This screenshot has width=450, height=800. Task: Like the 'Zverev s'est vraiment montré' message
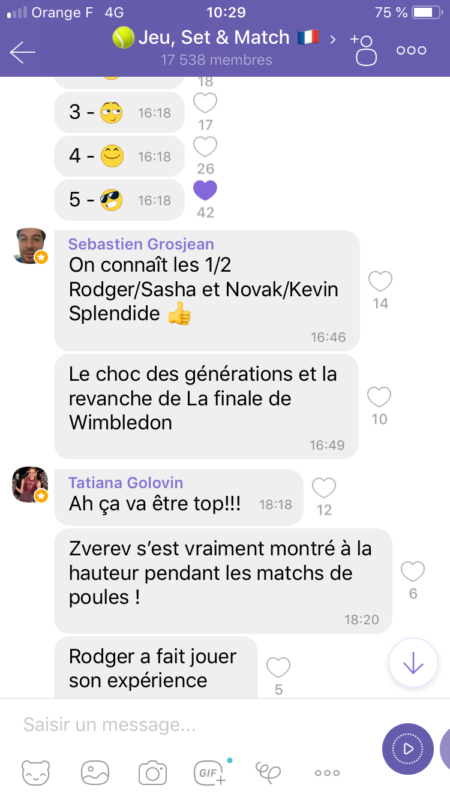(x=413, y=572)
